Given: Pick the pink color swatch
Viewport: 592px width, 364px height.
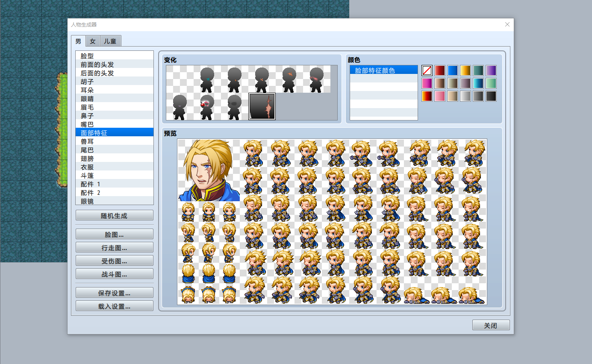Looking at the screenshot, I should click(440, 96).
